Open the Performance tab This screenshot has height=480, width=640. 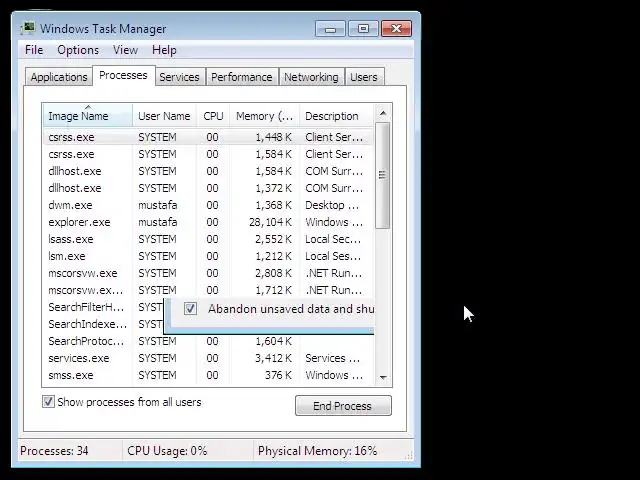[242, 77]
